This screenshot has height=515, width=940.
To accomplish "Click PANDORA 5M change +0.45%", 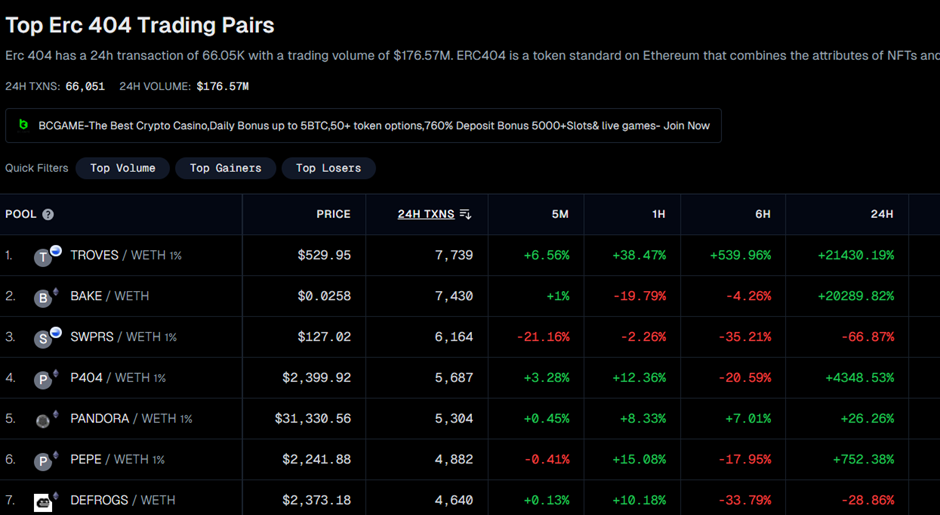I will pyautogui.click(x=547, y=418).
